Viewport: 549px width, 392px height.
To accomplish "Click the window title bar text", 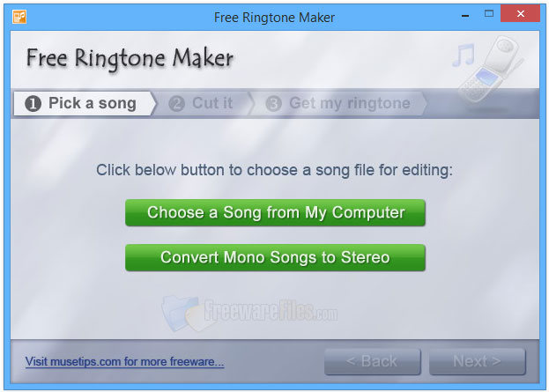I will point(275,18).
